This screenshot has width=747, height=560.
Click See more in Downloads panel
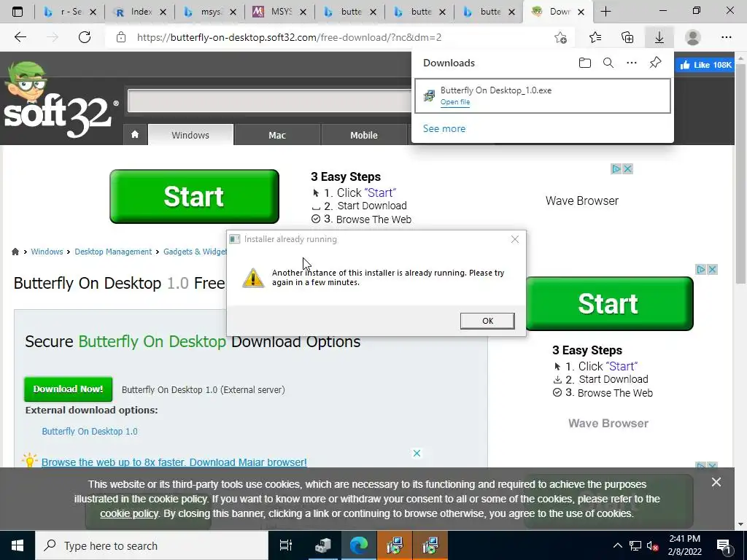coord(444,128)
